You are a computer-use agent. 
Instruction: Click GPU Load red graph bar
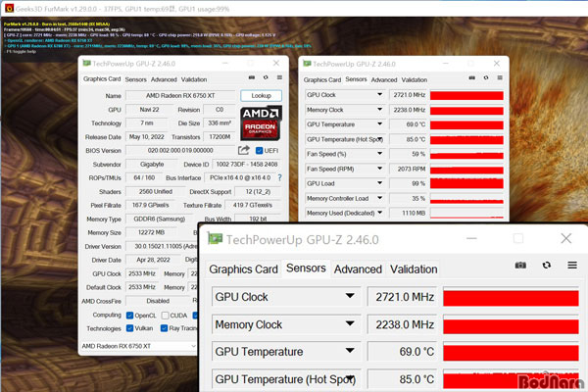(466, 183)
